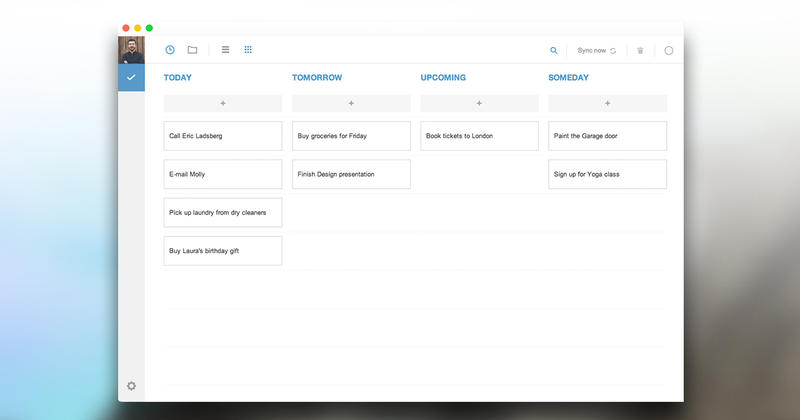Select the Today column header
This screenshot has height=420, width=800.
click(x=178, y=78)
